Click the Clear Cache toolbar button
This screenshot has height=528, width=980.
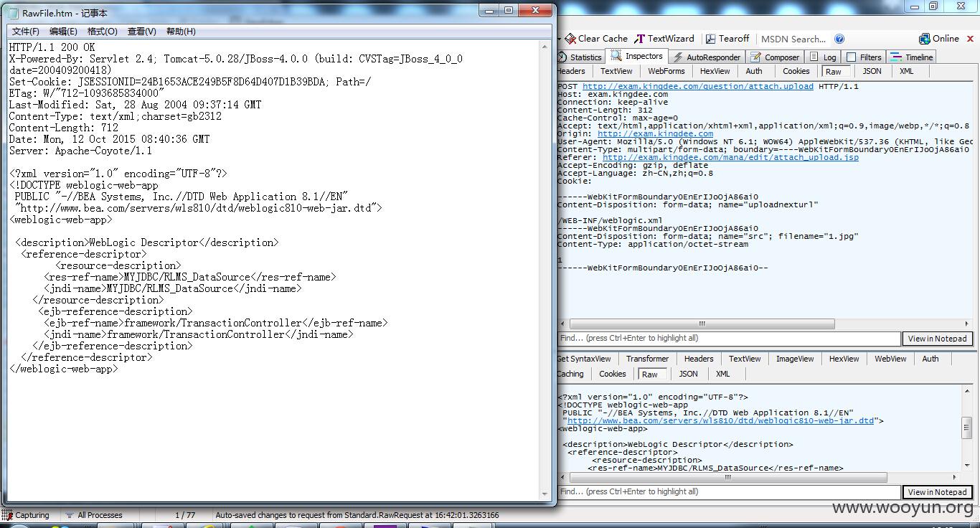click(596, 39)
